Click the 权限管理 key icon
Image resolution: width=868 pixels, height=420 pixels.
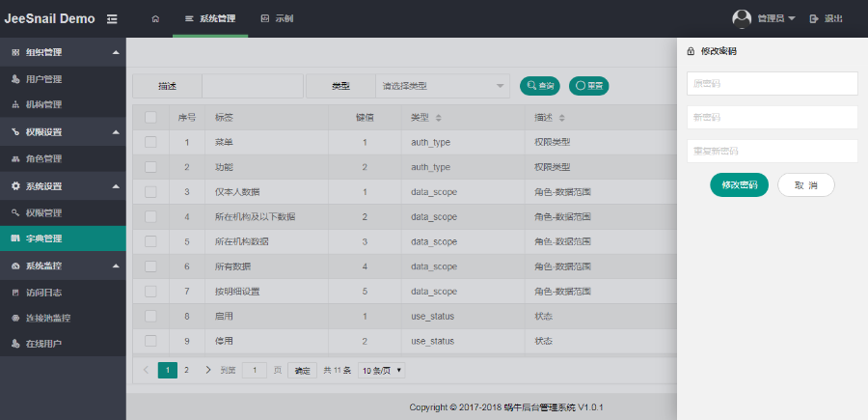click(x=15, y=212)
